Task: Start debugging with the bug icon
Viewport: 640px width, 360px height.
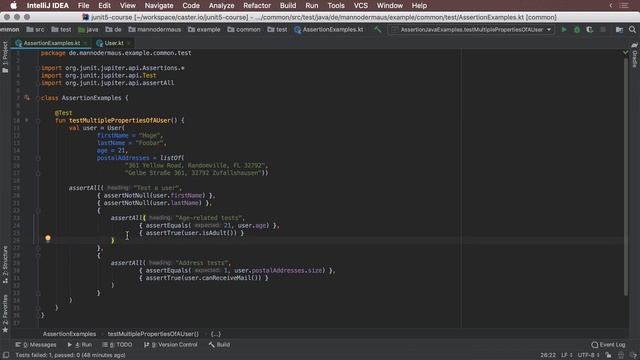Action: [x=577, y=30]
